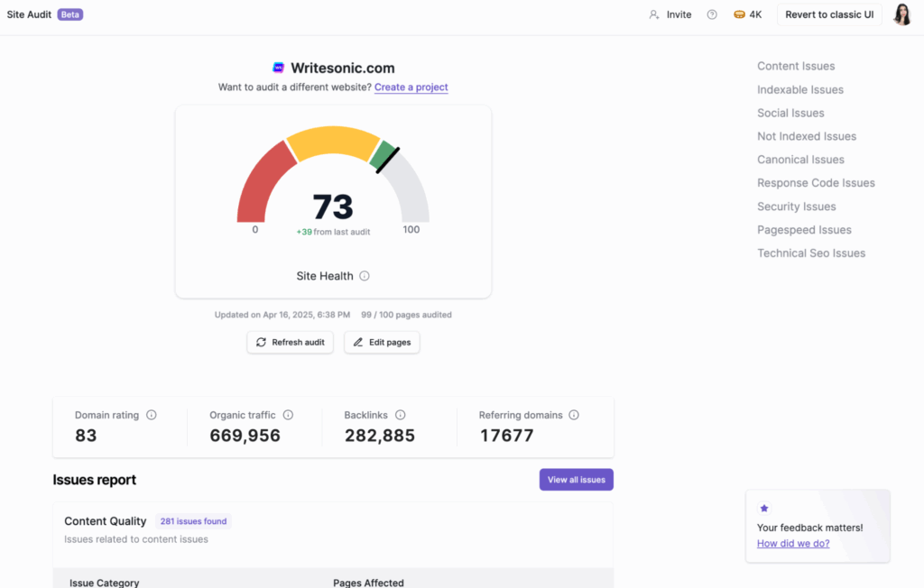Click the Issues report heading
Image resolution: width=924 pixels, height=588 pixels.
94,480
